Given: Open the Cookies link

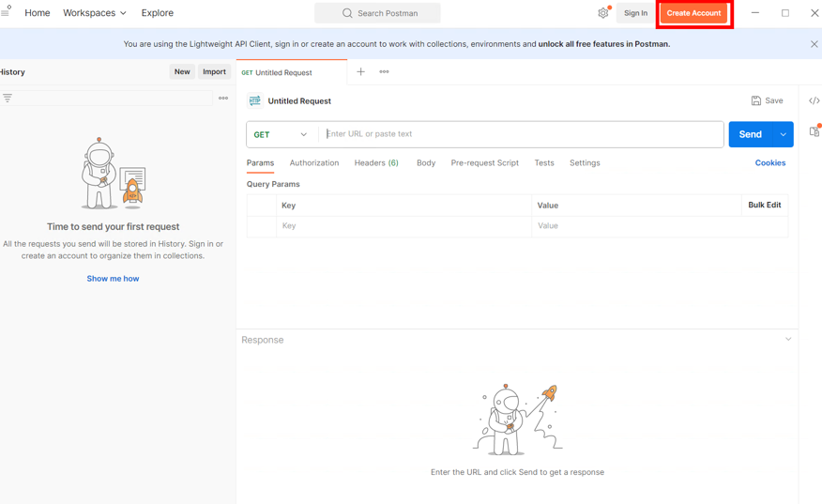Looking at the screenshot, I should point(770,163).
